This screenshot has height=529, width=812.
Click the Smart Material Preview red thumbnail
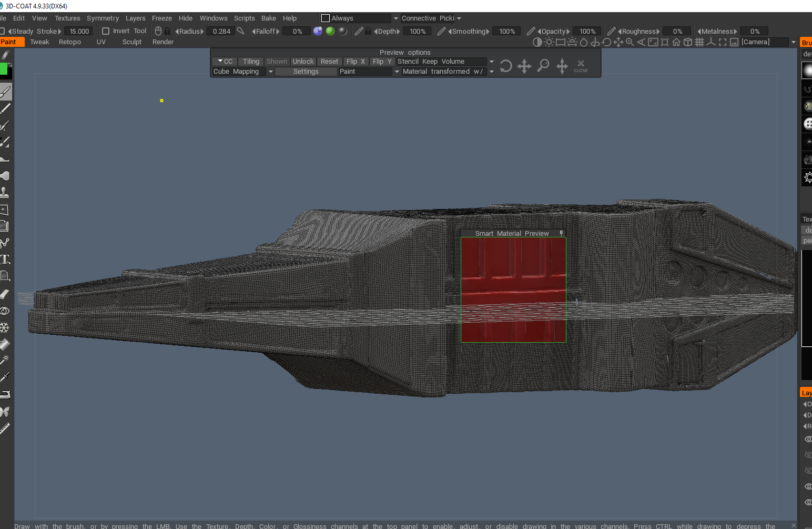click(x=513, y=290)
